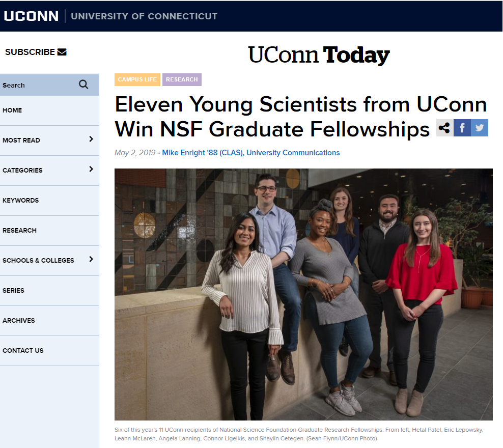Open the Archives page
Image resolution: width=503 pixels, height=448 pixels.
[x=19, y=320]
